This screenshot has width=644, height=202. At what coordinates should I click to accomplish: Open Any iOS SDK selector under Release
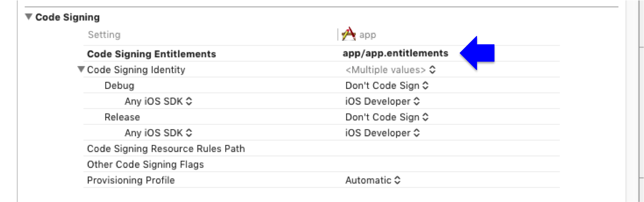158,133
